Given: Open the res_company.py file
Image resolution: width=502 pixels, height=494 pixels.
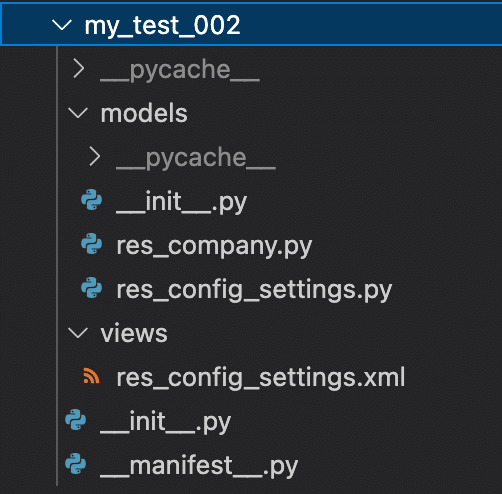Looking at the screenshot, I should (214, 247).
